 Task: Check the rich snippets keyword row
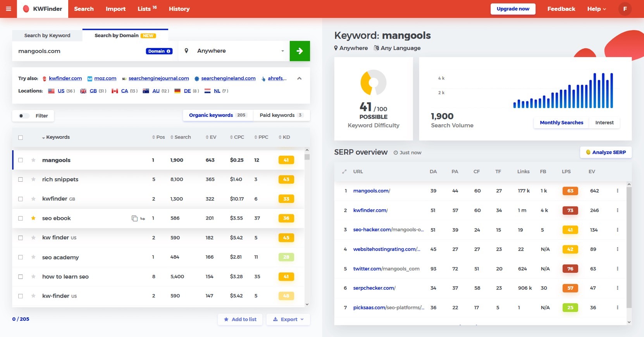pyautogui.click(x=21, y=179)
